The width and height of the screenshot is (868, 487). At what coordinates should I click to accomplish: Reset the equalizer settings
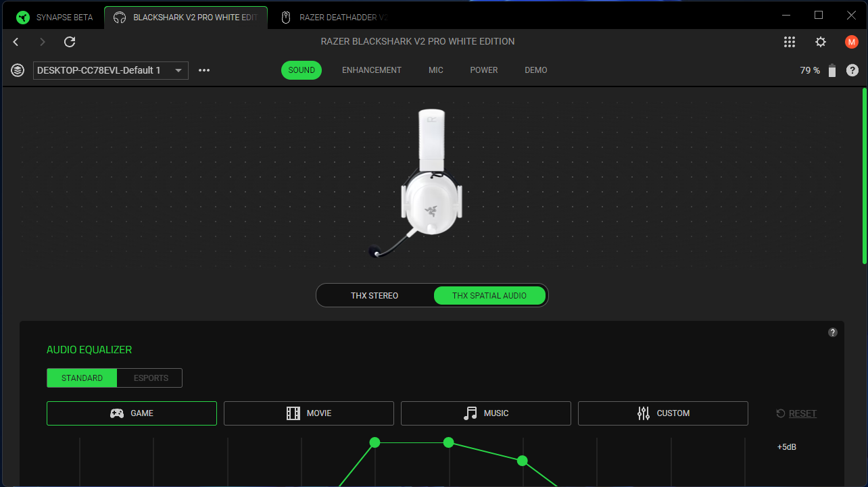[x=796, y=413]
